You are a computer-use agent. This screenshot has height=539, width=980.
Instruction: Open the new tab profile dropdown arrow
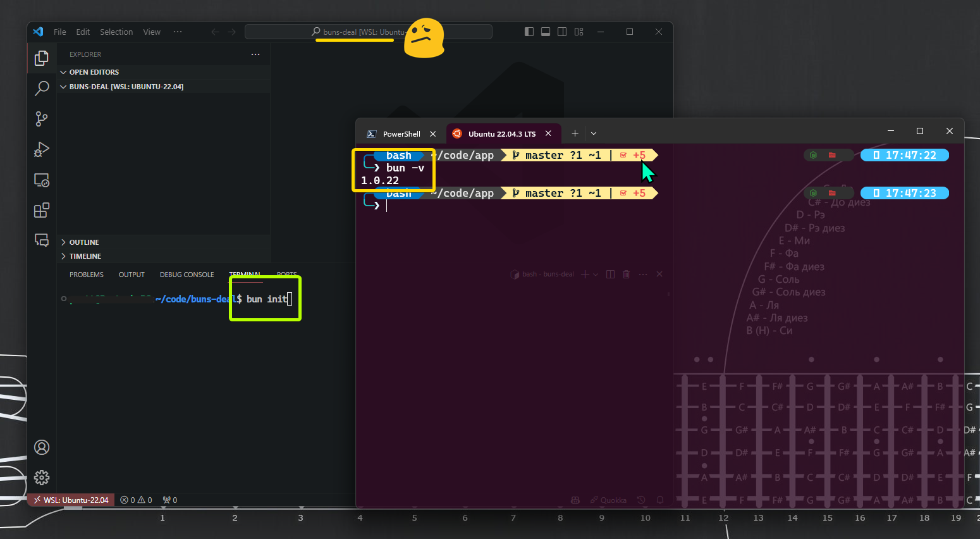594,133
